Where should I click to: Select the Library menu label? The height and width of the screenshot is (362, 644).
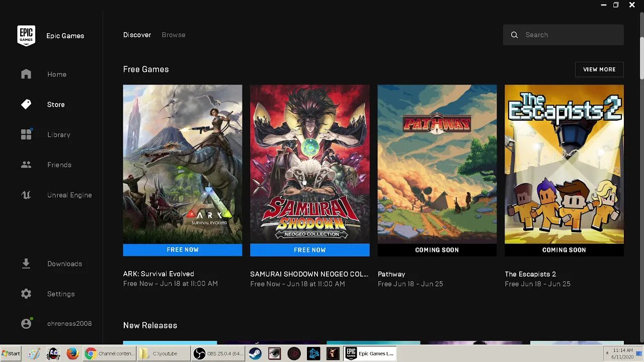tap(59, 135)
